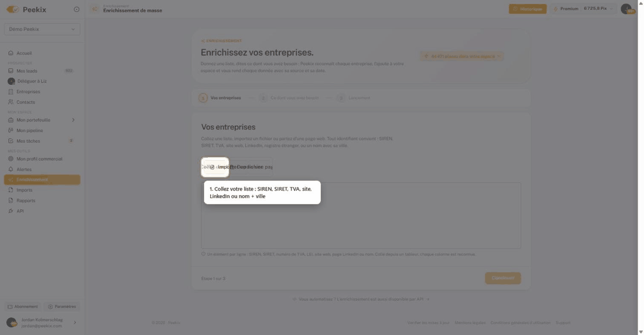Image resolution: width=644 pixels, height=335 pixels.
Task: Click the Mes leads 922 count badge
Action: coord(69,71)
